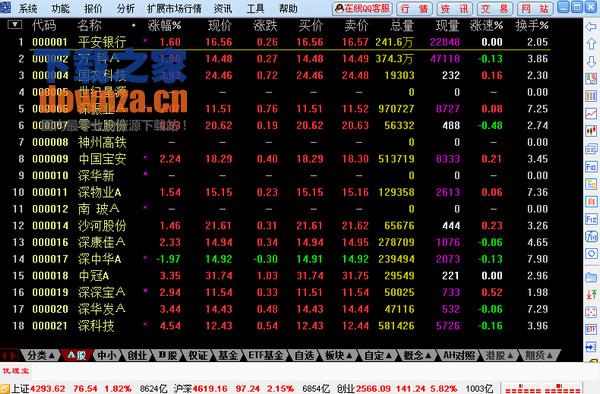Click the stacked windows icon in sidebar
600x394 pixels.
click(591, 149)
